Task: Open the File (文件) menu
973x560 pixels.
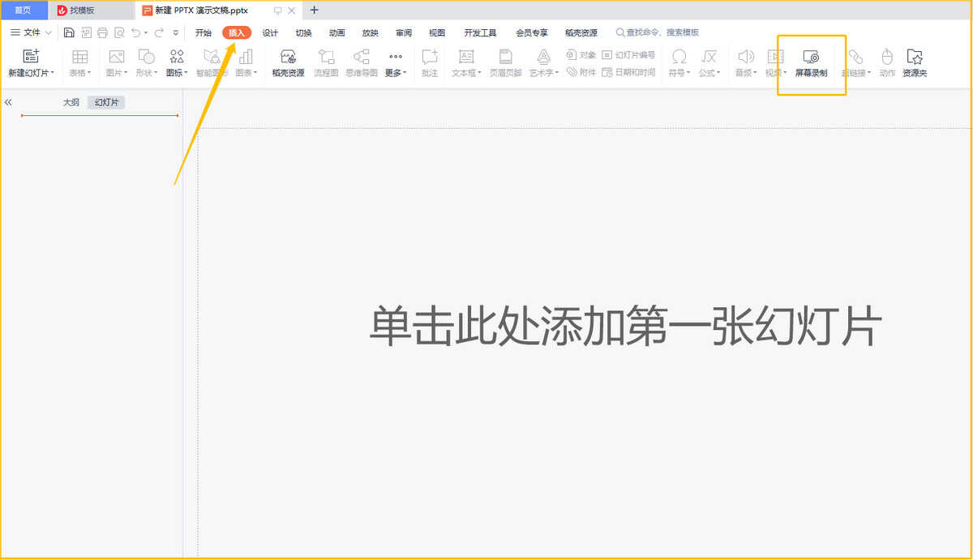Action: coord(31,33)
